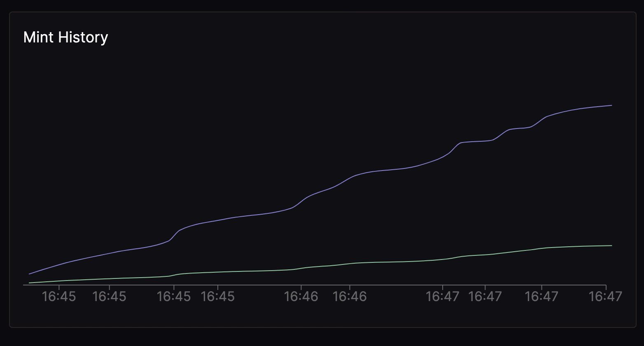Click the first 16:46 axis label
The image size is (644, 346).
pyautogui.click(x=301, y=296)
